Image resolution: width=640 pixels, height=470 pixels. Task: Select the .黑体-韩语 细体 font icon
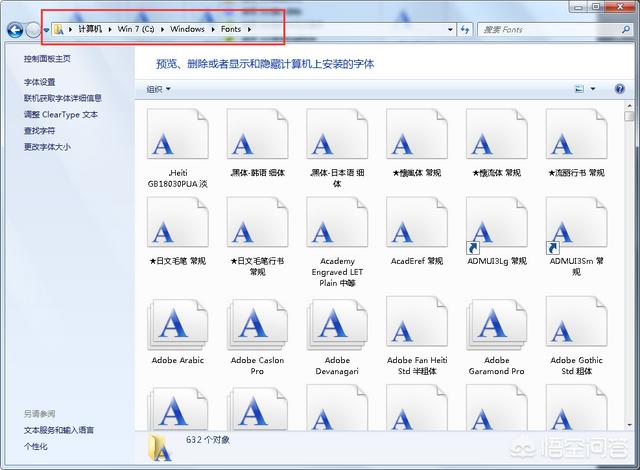tap(258, 134)
